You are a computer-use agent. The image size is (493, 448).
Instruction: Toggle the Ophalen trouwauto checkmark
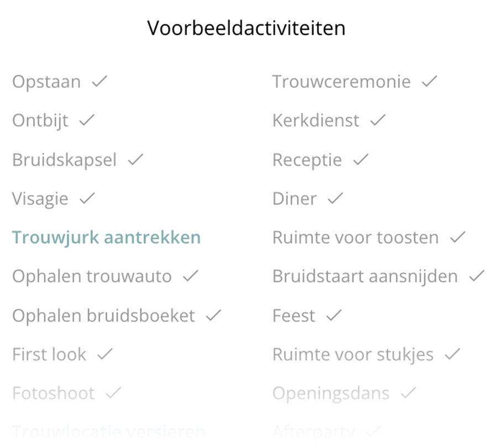pyautogui.click(x=190, y=276)
